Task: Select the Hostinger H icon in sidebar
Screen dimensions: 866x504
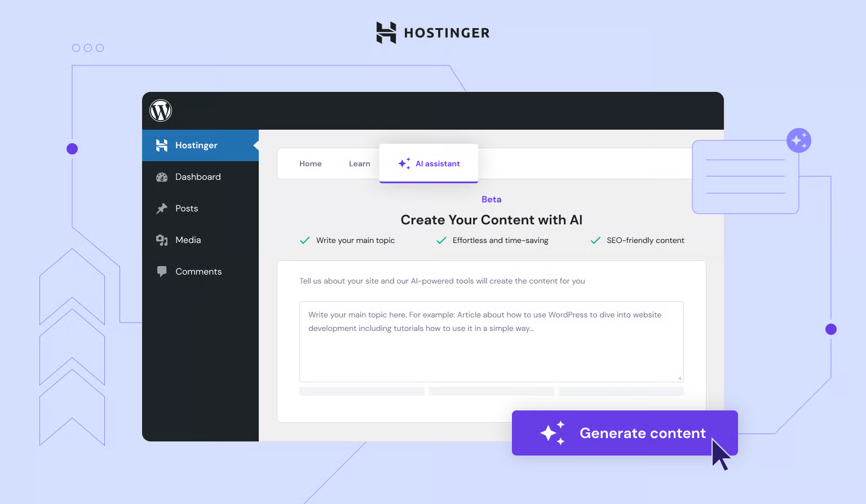Action: (x=161, y=145)
